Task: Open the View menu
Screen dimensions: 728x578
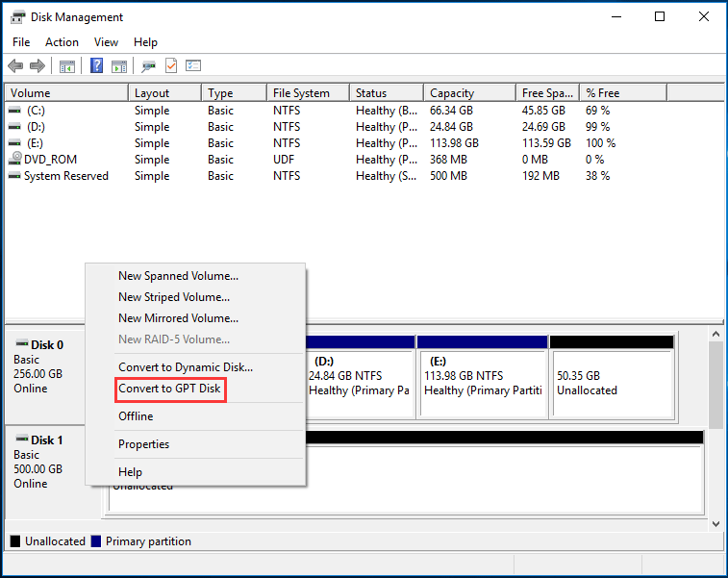Action: (106, 42)
